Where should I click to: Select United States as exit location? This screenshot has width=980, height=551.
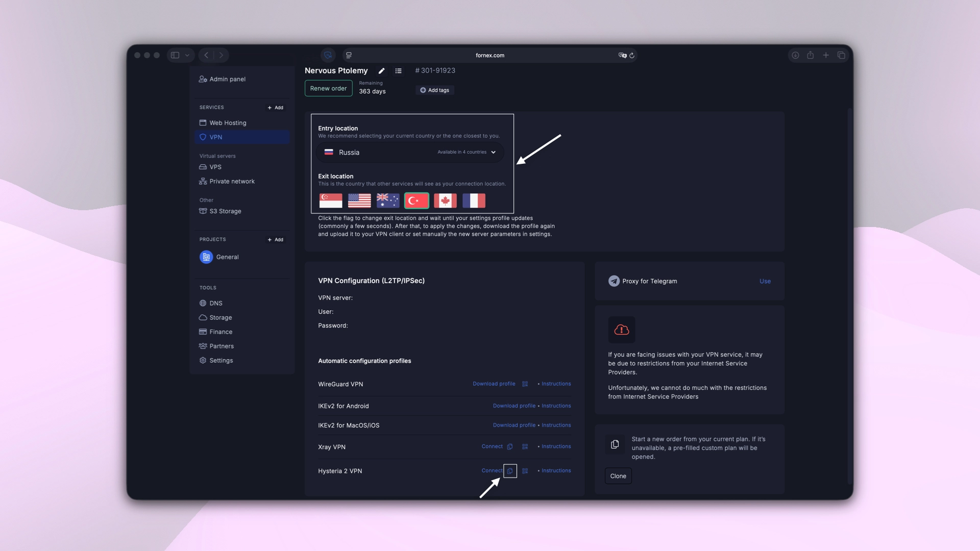tap(359, 201)
